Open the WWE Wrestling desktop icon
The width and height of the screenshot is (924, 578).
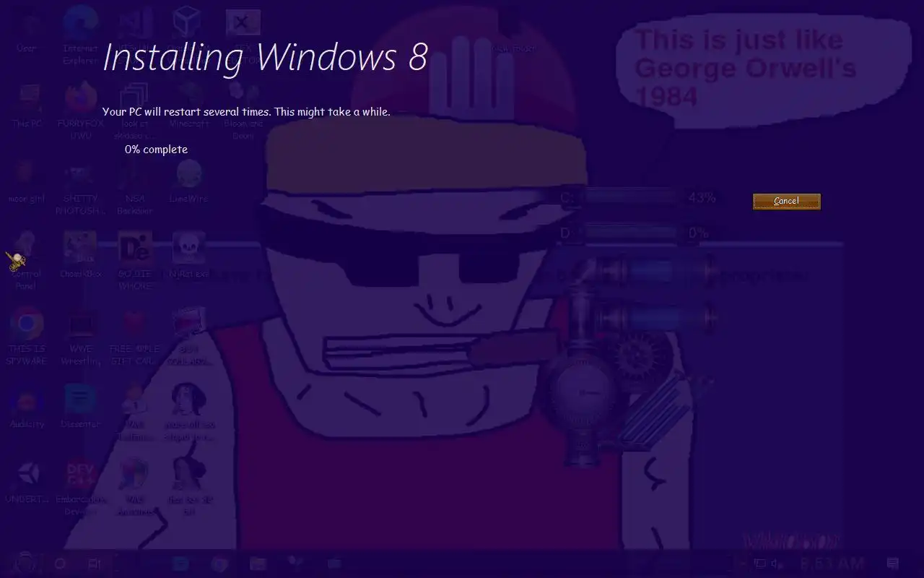(x=80, y=336)
